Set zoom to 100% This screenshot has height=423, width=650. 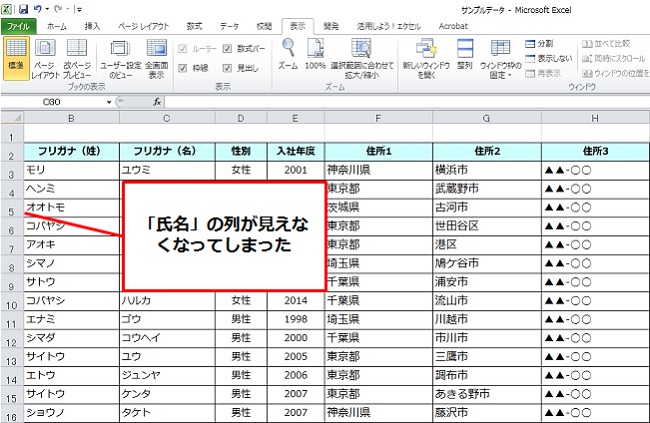(x=315, y=54)
